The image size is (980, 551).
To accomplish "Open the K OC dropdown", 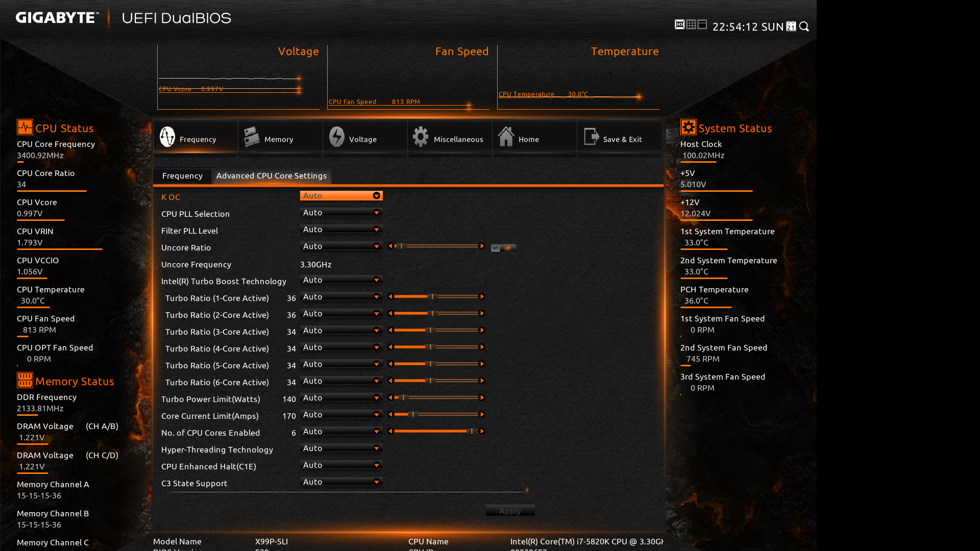I will coord(341,196).
